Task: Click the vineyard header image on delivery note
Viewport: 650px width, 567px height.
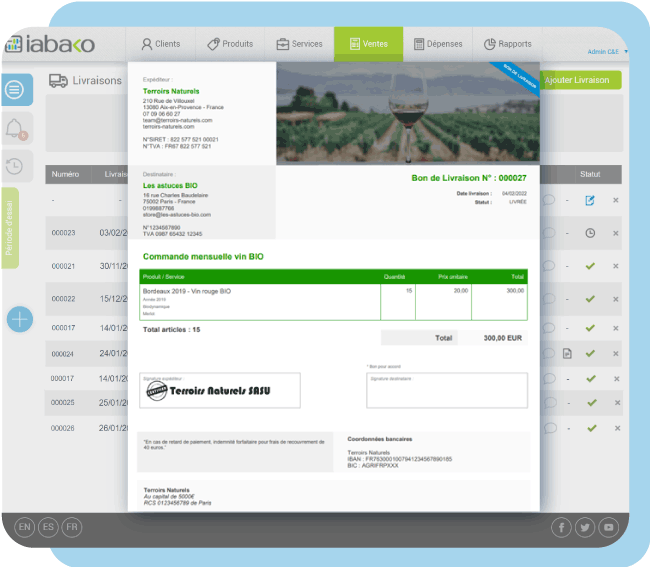Action: pyautogui.click(x=408, y=114)
